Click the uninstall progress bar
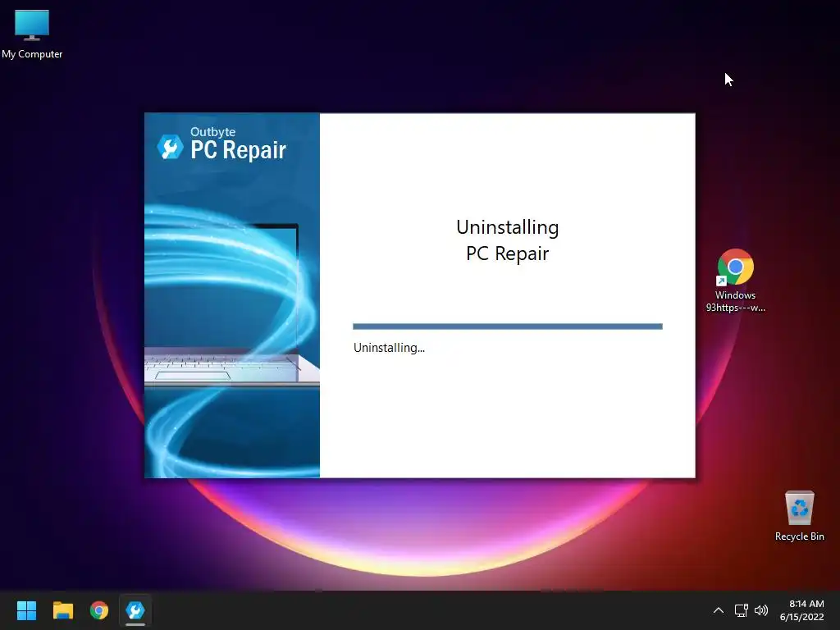 (x=507, y=326)
